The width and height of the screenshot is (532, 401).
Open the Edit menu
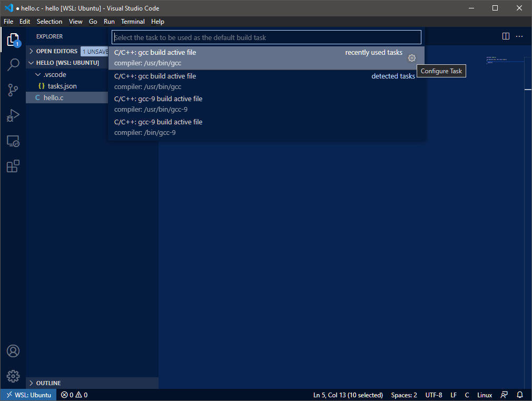click(x=25, y=22)
